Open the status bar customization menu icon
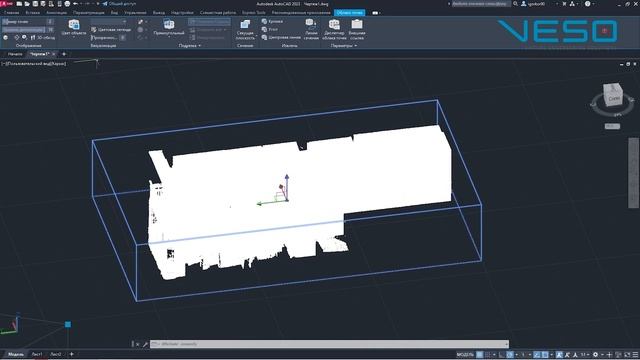The height and width of the screenshot is (360, 640). point(635,354)
